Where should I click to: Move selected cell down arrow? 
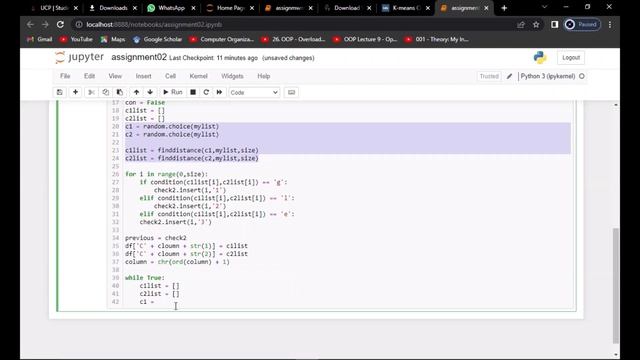pos(150,92)
